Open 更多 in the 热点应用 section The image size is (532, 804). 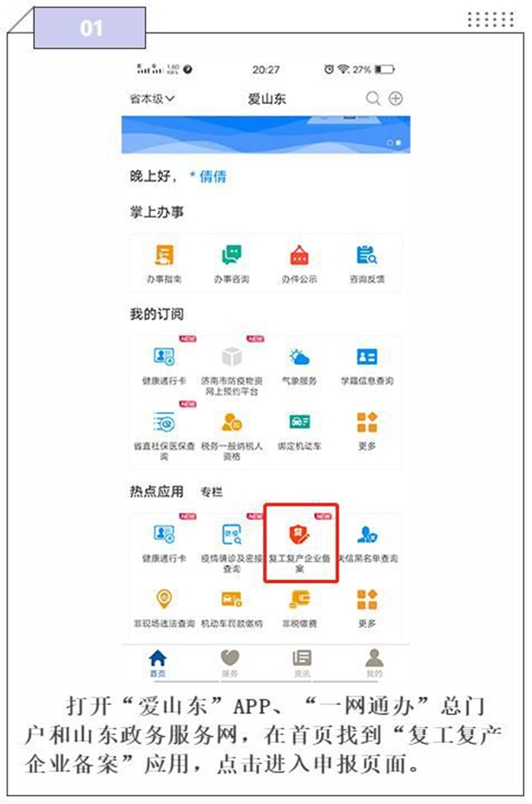tap(367, 600)
